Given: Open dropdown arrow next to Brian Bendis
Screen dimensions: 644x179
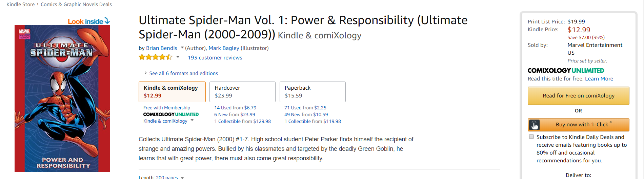Looking at the screenshot, I should [x=182, y=48].
